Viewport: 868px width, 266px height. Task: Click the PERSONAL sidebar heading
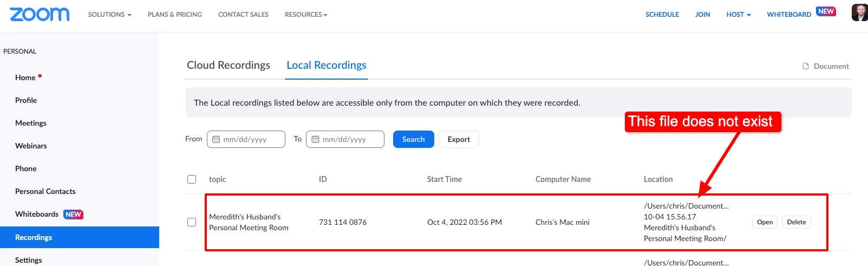[20, 51]
